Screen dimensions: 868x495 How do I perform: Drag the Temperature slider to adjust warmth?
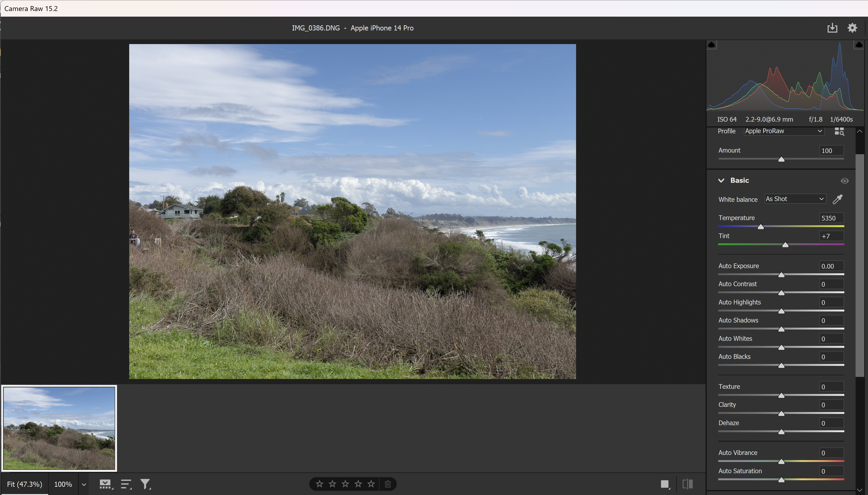[x=760, y=226]
